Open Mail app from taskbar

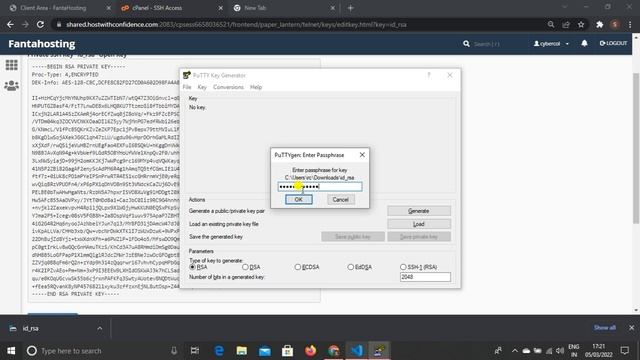(x=264, y=351)
